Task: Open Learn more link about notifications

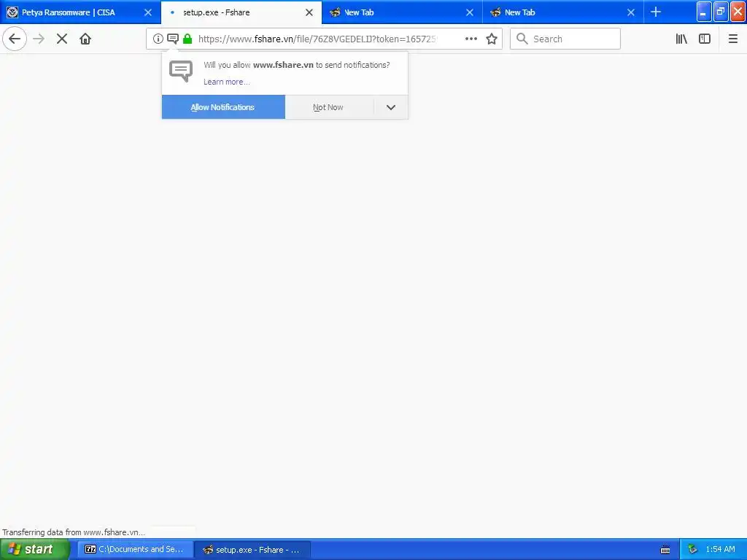Action: (x=227, y=82)
